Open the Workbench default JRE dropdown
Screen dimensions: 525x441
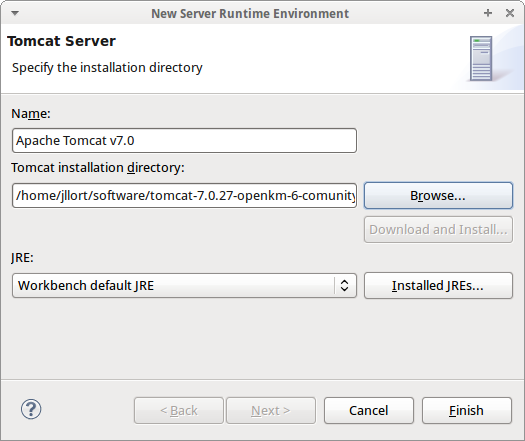pyautogui.click(x=184, y=286)
